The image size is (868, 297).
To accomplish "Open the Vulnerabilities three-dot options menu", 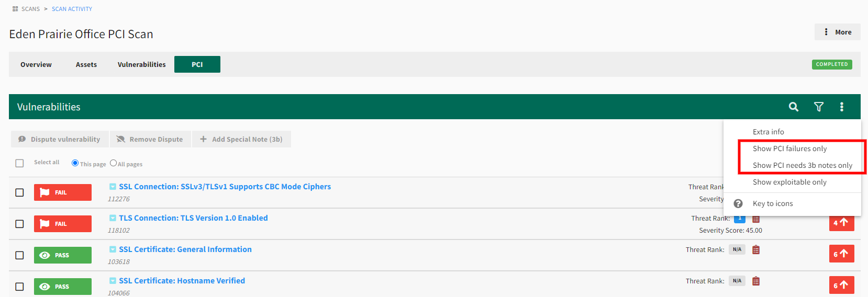I will point(841,107).
